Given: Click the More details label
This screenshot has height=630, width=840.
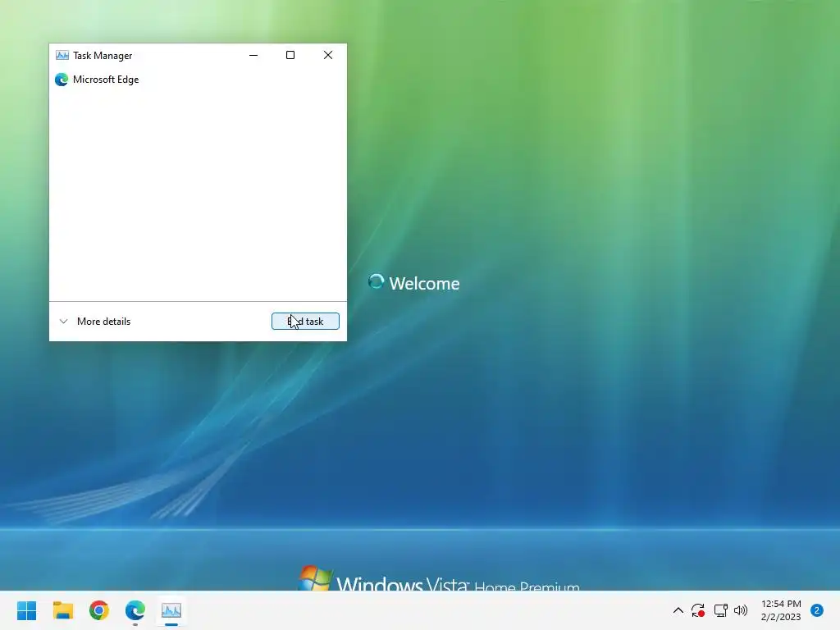Looking at the screenshot, I should point(104,322).
